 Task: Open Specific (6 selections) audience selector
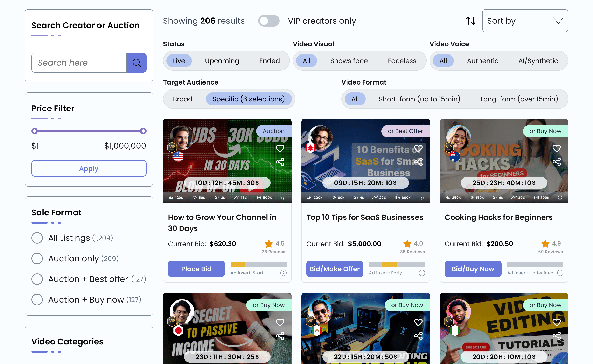249,99
